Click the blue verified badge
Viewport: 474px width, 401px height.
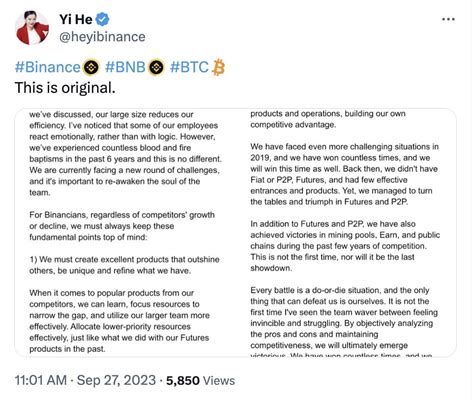pos(102,19)
